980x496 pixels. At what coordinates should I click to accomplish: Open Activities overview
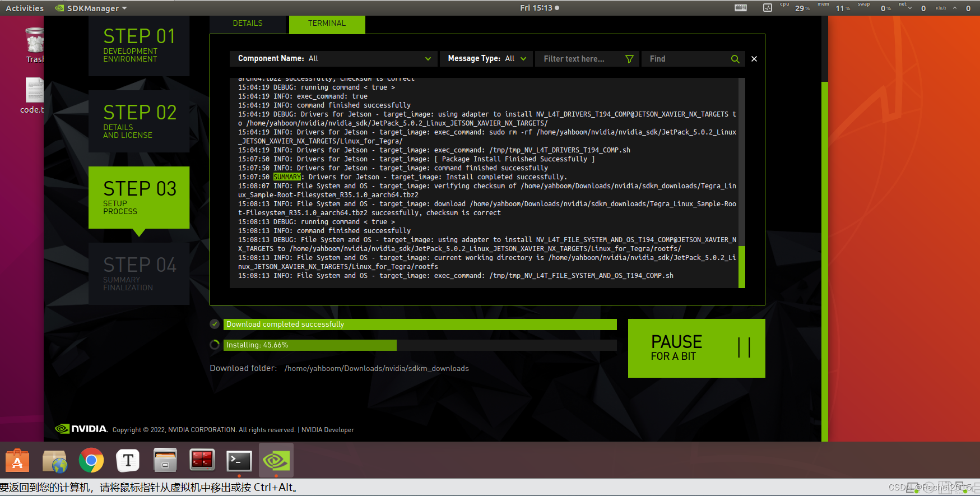click(25, 8)
